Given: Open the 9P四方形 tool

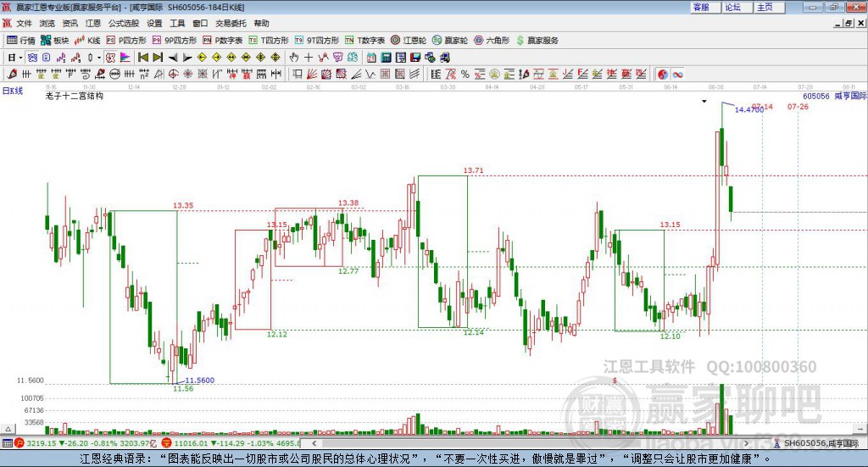Looking at the screenshot, I should (x=175, y=41).
